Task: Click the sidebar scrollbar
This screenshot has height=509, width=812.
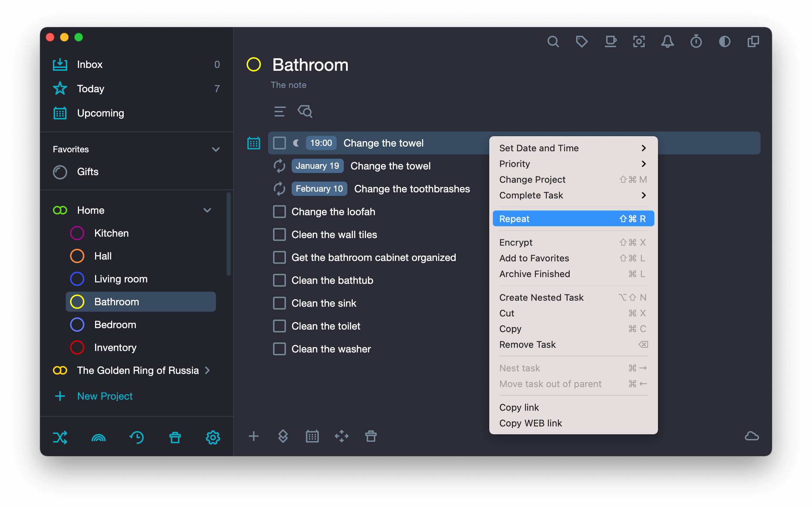Action: (229, 234)
